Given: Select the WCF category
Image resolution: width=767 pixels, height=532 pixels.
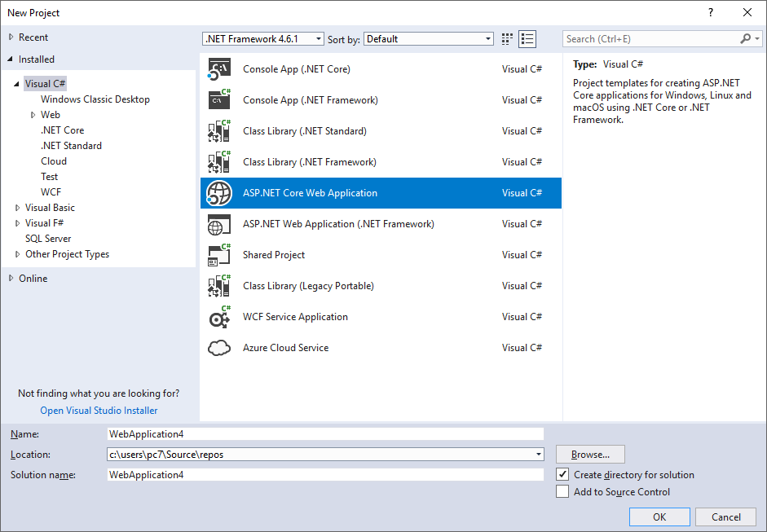Looking at the screenshot, I should pyautogui.click(x=51, y=192).
